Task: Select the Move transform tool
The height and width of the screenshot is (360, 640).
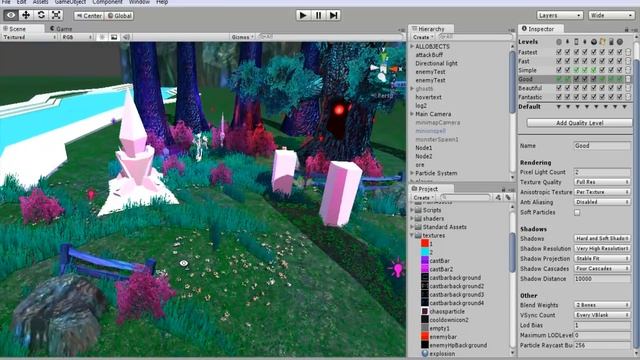Action: pos(26,16)
